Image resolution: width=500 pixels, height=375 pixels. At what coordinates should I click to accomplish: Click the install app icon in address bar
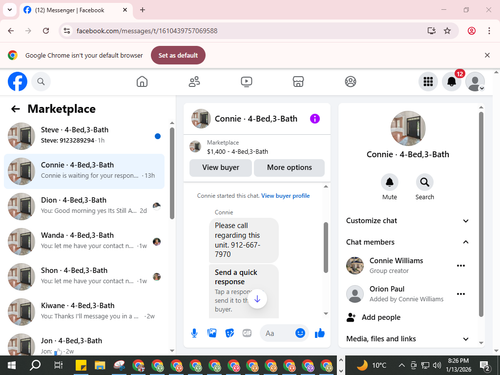[431, 31]
